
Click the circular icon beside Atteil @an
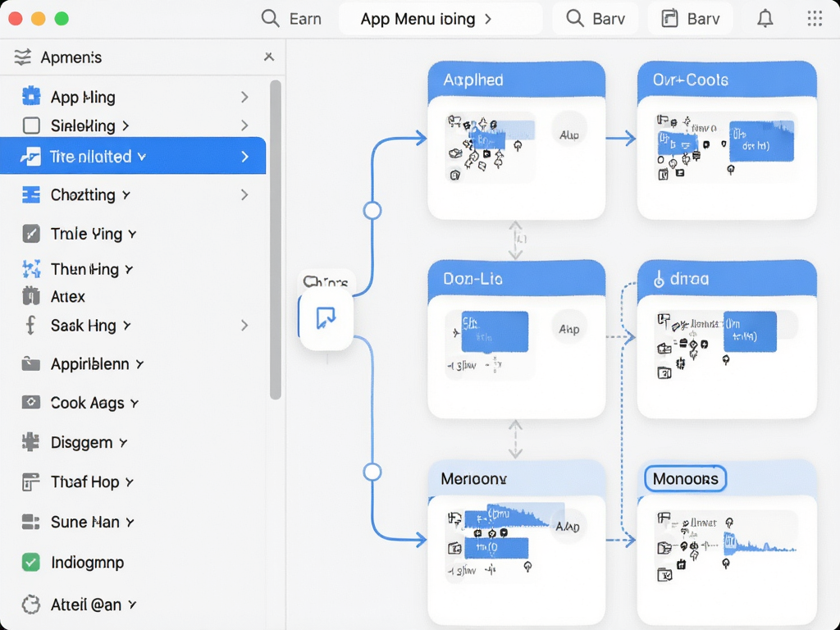(30, 605)
